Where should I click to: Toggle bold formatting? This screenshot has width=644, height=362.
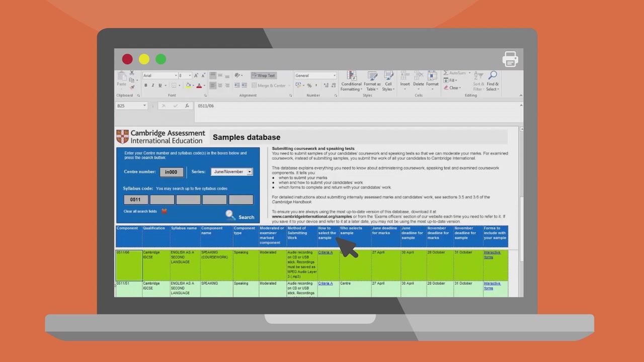click(146, 85)
